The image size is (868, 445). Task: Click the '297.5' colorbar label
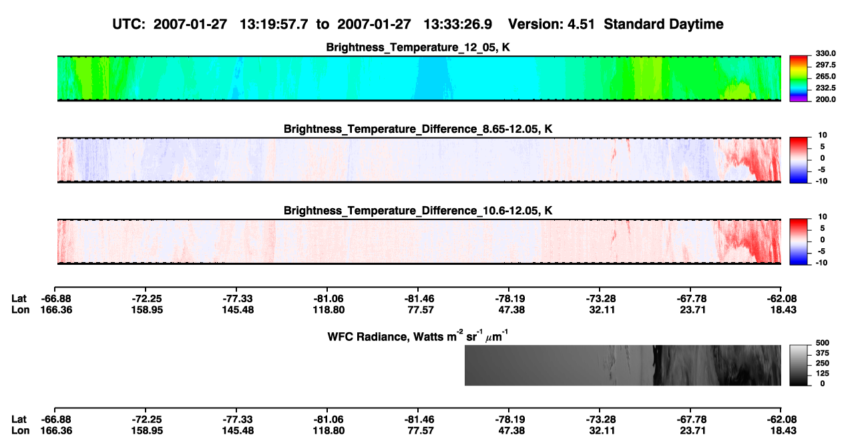[826, 65]
